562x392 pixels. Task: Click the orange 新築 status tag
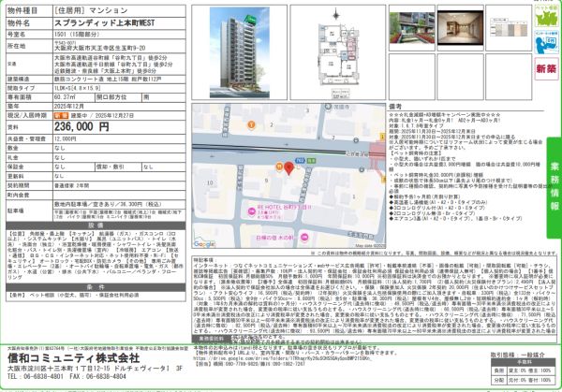[x=61, y=116]
